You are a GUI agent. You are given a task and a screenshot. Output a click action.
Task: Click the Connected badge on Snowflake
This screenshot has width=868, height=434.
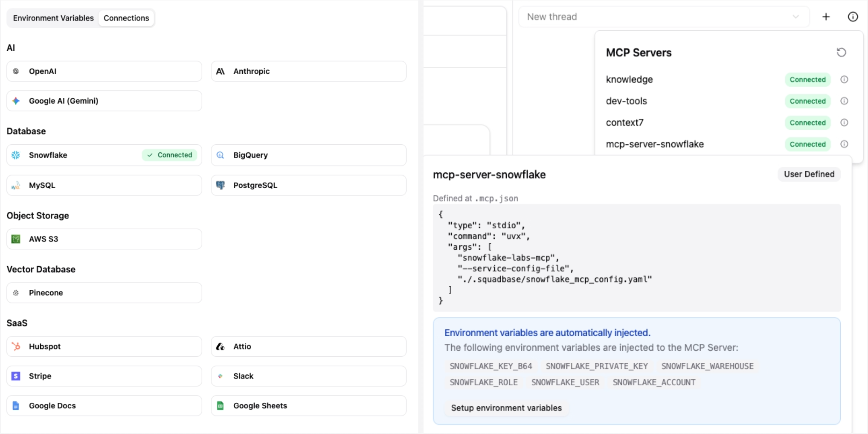(169, 155)
